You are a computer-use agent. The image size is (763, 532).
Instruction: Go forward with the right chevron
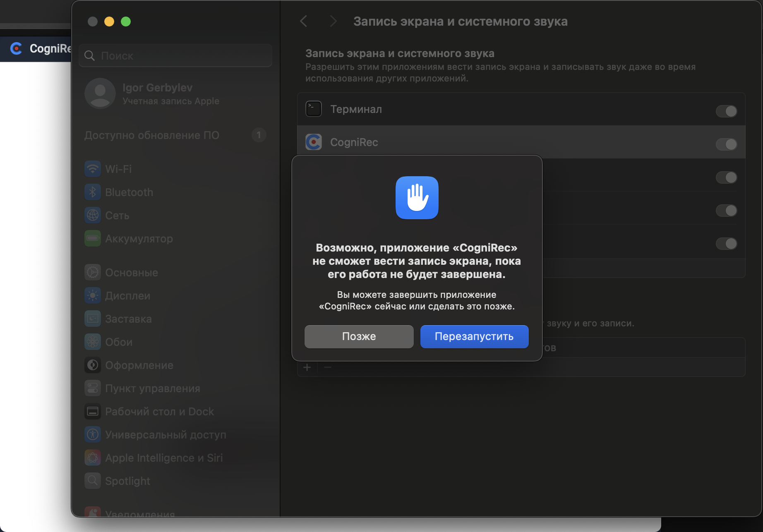pos(333,21)
